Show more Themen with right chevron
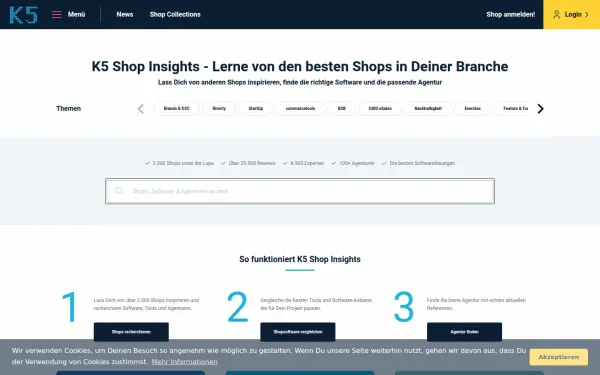The width and height of the screenshot is (600, 375). [540, 109]
